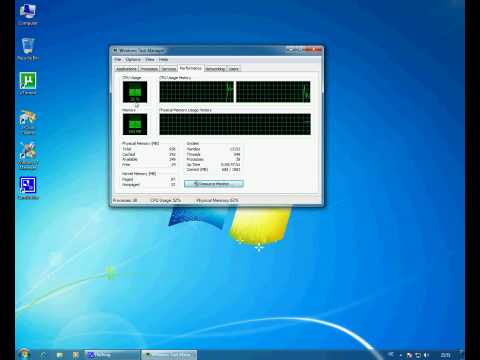Open the volume speaker tray icon
480x360 pixels.
point(426,355)
